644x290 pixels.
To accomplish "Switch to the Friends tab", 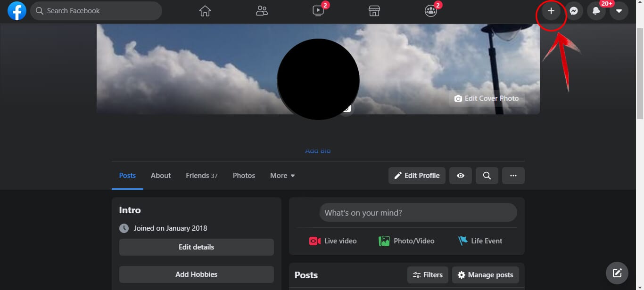I will pos(201,176).
